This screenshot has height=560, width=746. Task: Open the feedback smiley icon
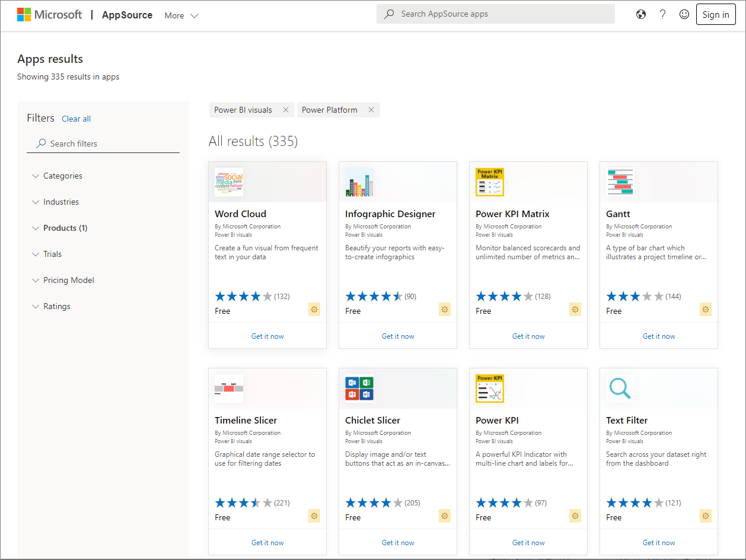[x=684, y=14]
